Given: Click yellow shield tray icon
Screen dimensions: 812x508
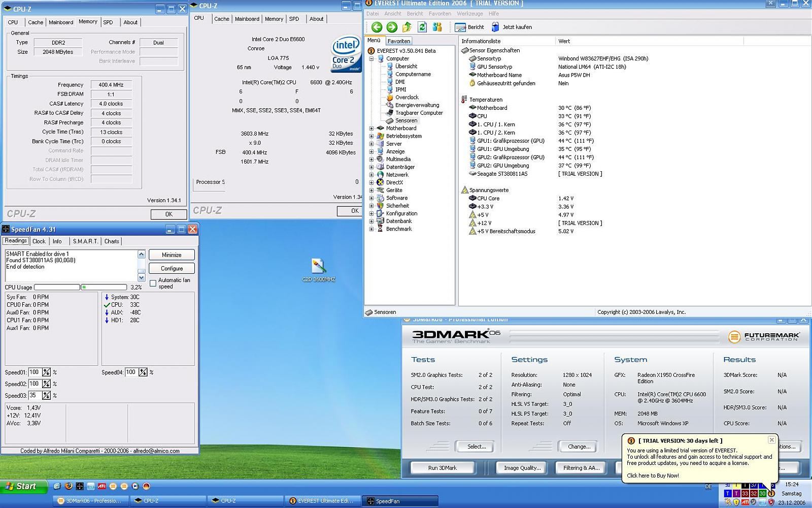Looking at the screenshot, I should (x=736, y=502).
